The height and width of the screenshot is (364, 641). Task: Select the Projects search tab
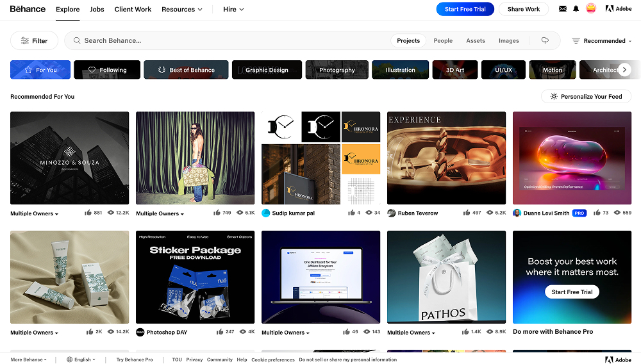click(x=408, y=40)
